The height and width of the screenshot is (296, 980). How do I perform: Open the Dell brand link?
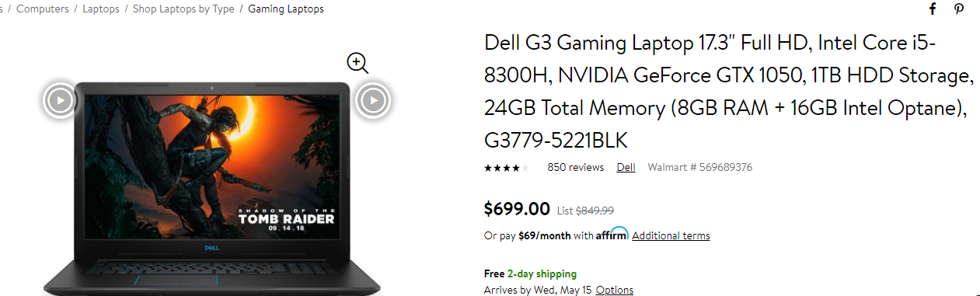(626, 167)
